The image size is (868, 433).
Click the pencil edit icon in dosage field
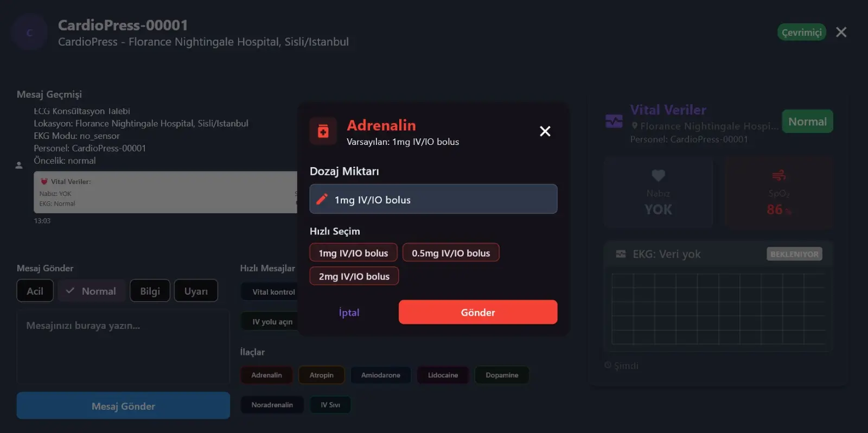[x=322, y=199]
